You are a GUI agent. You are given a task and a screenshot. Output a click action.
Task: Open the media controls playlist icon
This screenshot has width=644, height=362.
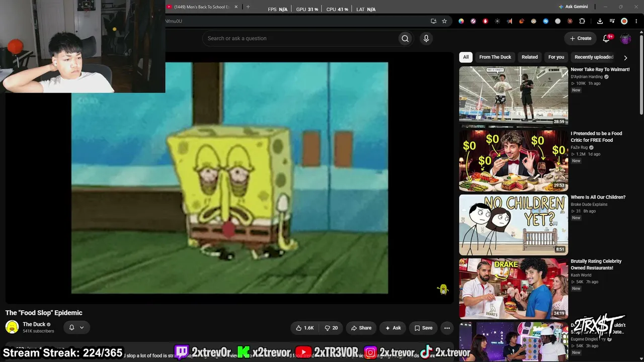pos(612,21)
